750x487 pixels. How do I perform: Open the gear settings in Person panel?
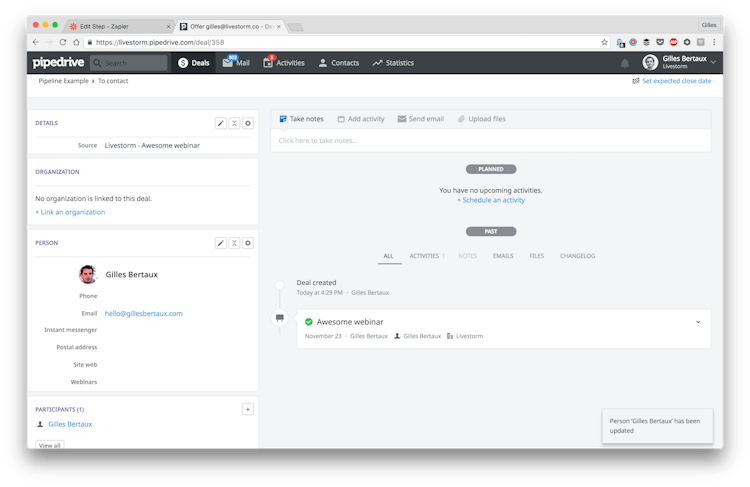248,243
